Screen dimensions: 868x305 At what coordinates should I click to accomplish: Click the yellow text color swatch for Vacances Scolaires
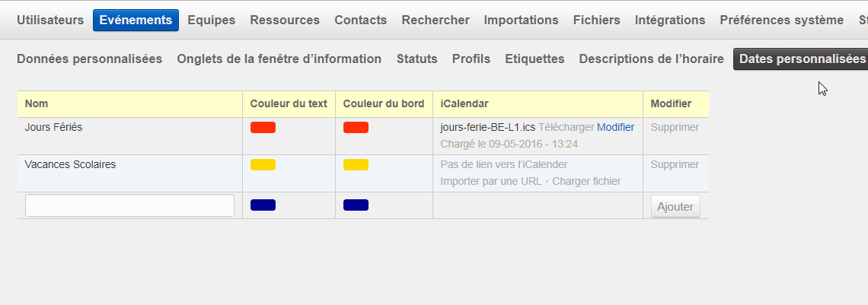click(263, 165)
